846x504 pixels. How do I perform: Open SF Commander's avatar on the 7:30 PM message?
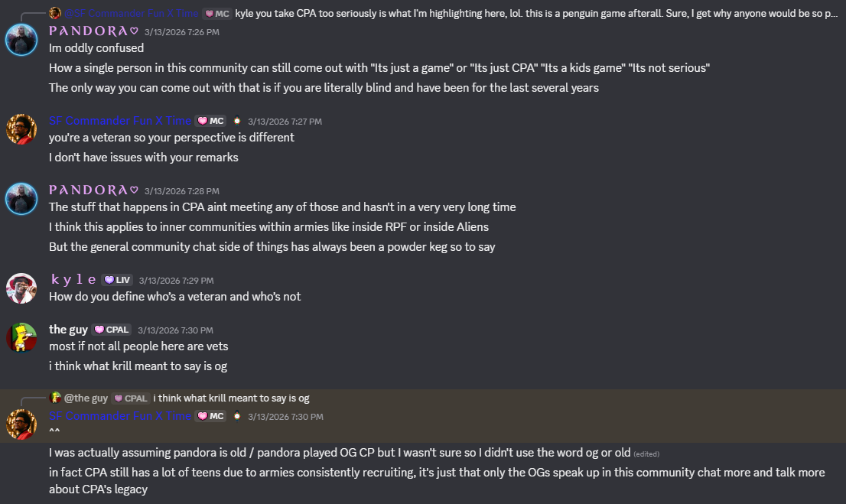point(21,424)
